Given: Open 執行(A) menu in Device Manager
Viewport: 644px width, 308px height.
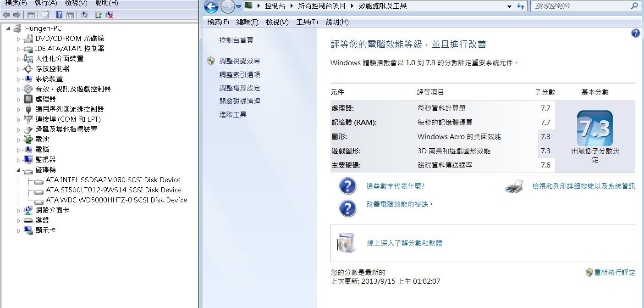Looking at the screenshot, I should pyautogui.click(x=46, y=3).
